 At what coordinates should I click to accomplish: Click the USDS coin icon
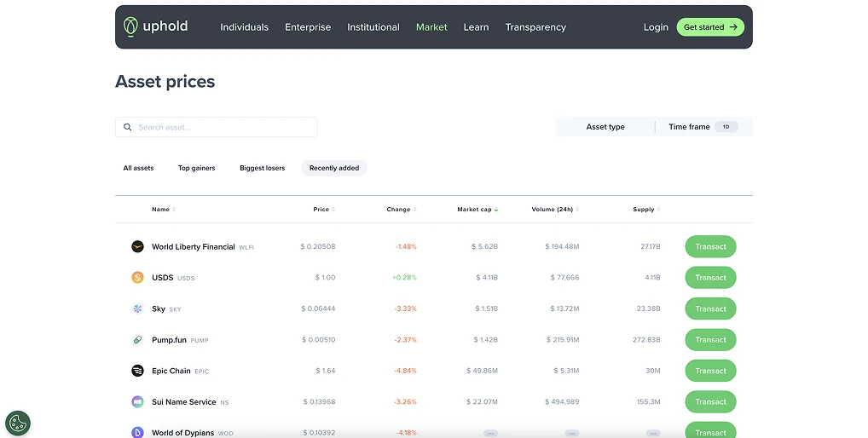137,278
